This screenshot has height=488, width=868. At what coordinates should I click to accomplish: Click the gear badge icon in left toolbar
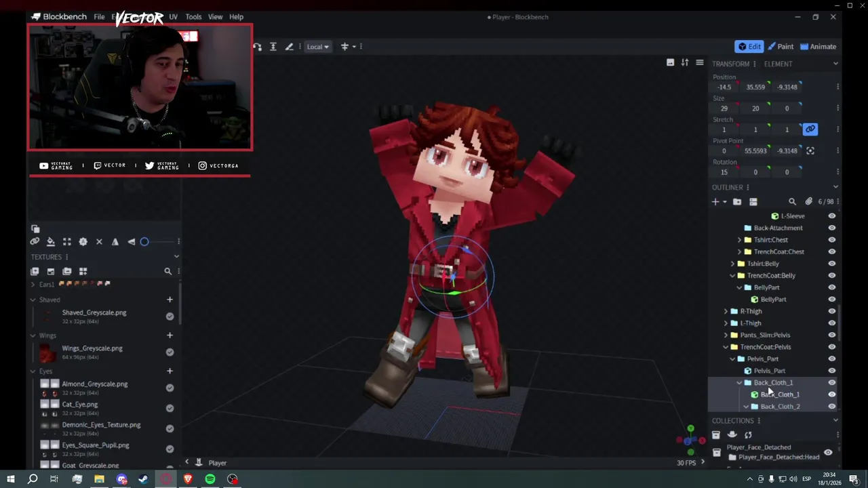83,241
